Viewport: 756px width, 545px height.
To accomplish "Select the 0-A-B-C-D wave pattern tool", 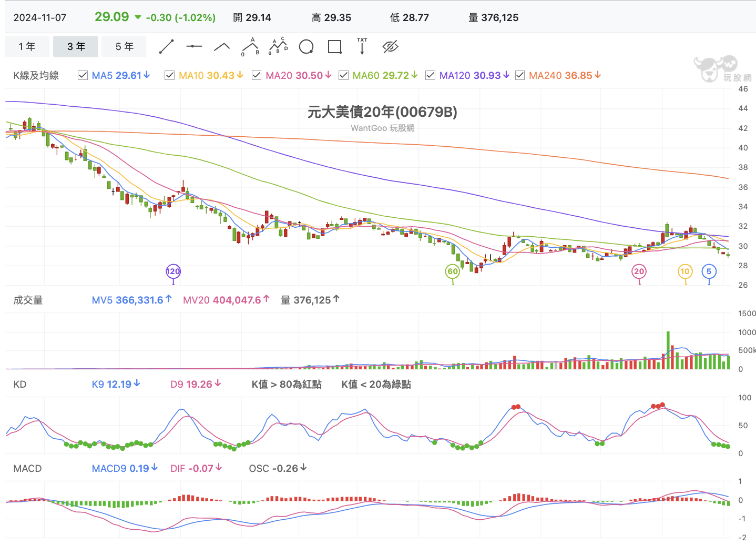I will [278, 46].
